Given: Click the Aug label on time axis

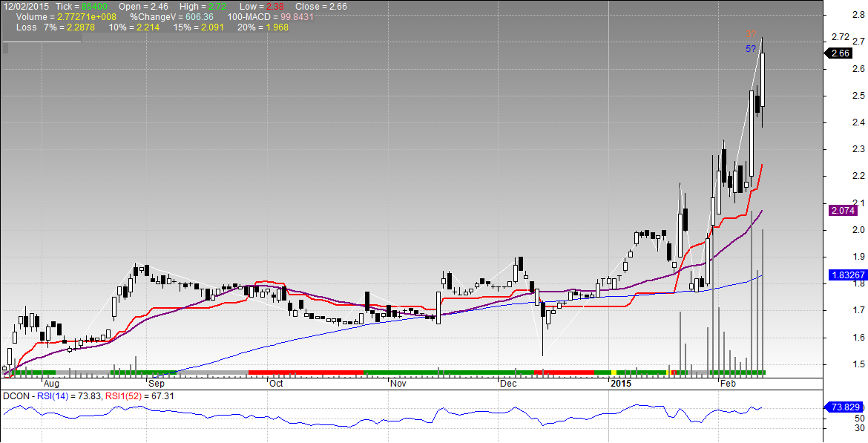Looking at the screenshot, I should click(x=51, y=383).
